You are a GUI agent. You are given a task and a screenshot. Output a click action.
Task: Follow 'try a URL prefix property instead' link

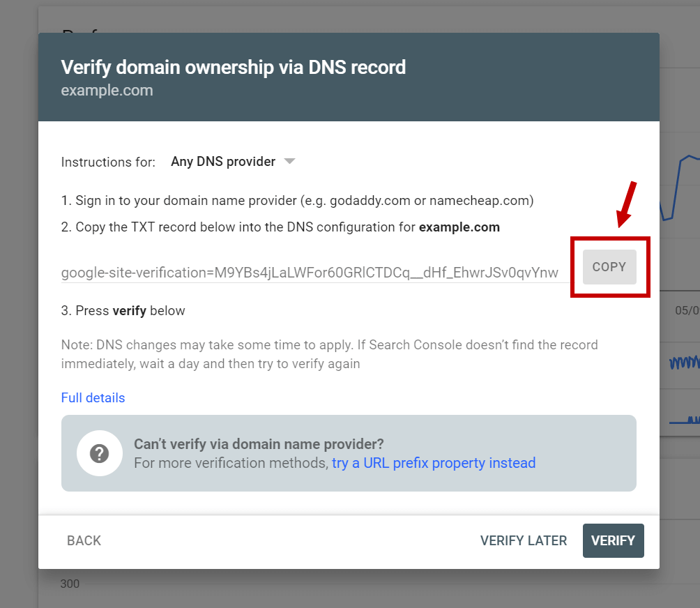pyautogui.click(x=434, y=463)
